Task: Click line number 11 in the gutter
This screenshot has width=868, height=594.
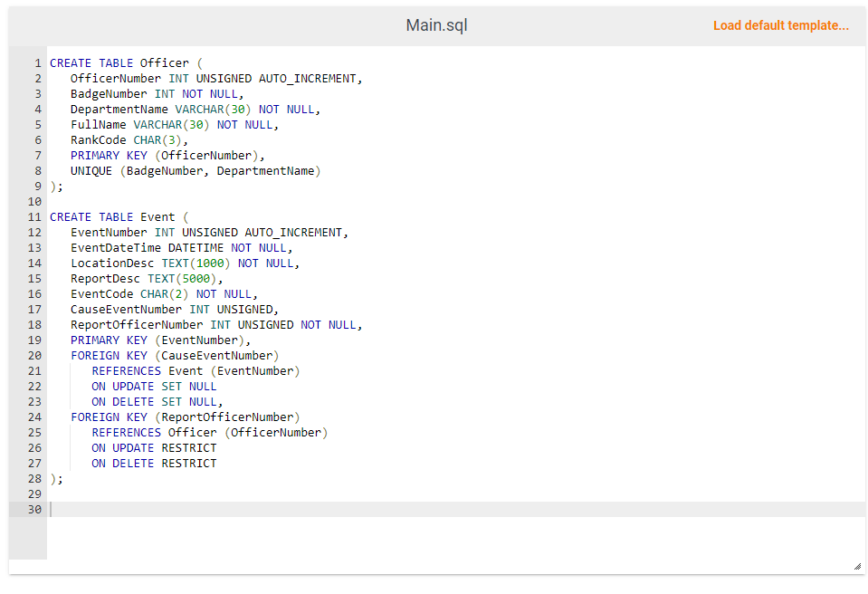Action: (34, 217)
